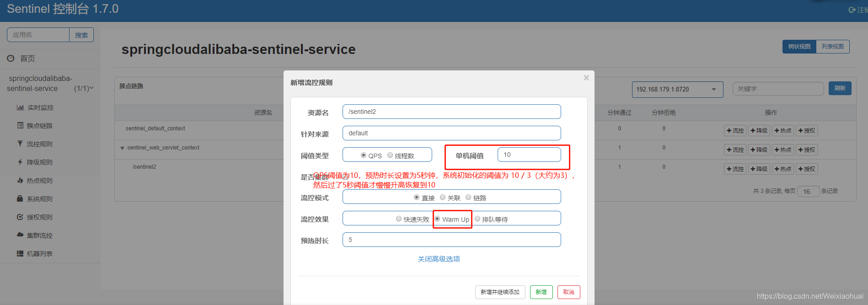Click the Sentinel 控制台 1.7.0 title
Screen dimensions: 868x305
(x=63, y=9)
